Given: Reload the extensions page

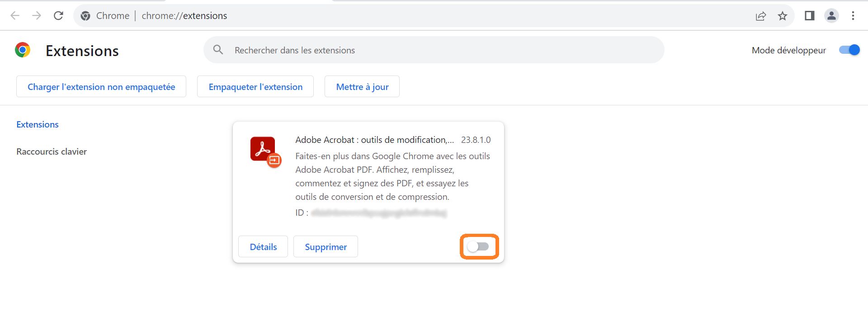Looking at the screenshot, I should click(58, 16).
